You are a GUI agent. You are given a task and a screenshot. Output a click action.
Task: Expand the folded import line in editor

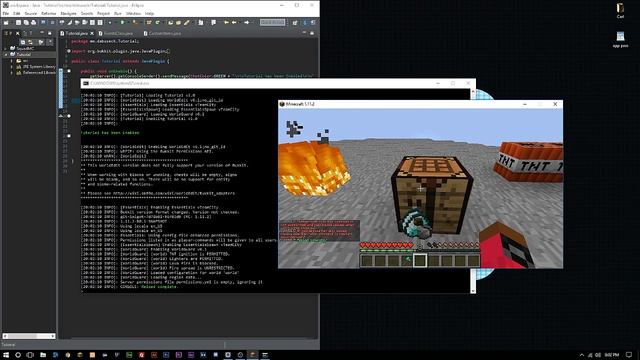[69, 51]
